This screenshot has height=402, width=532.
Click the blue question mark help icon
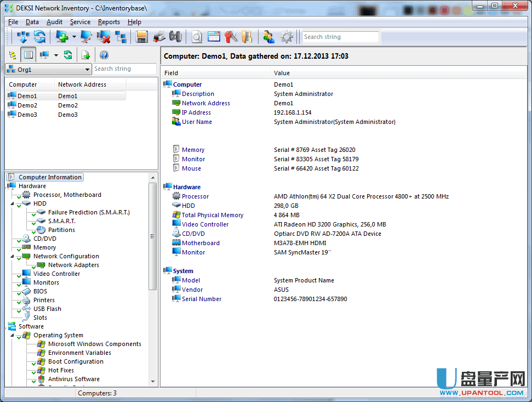(x=104, y=55)
